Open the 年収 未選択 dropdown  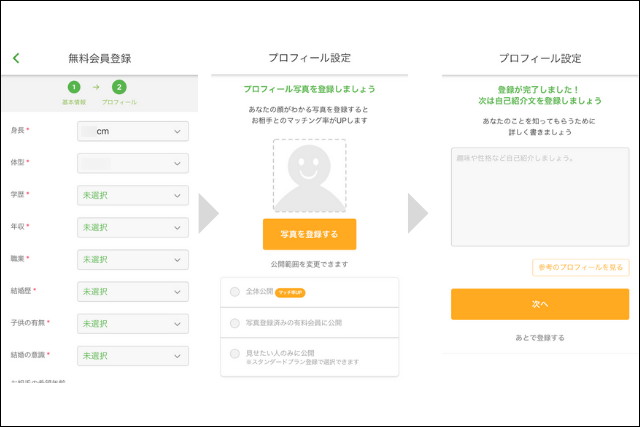133,227
